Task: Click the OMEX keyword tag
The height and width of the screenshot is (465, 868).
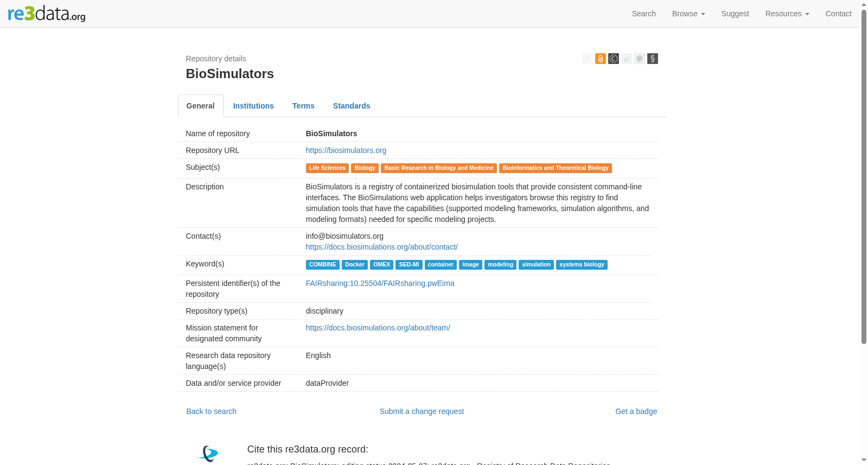Action: [382, 265]
